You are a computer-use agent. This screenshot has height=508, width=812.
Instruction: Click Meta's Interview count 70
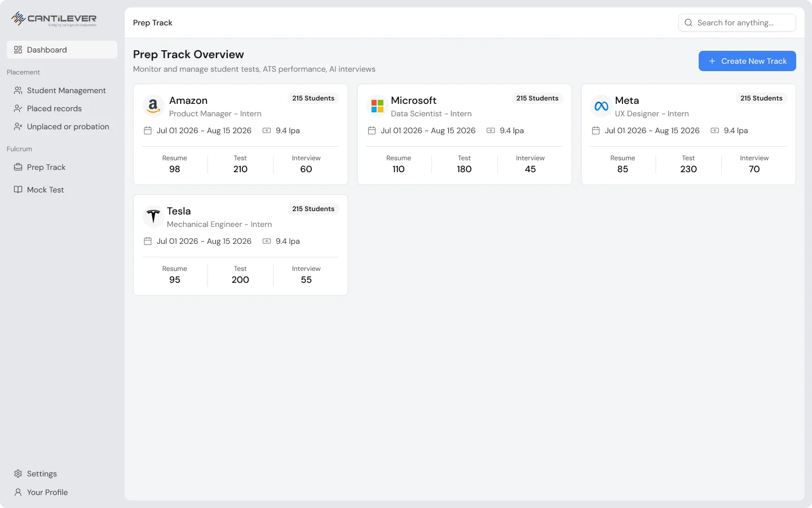pyautogui.click(x=754, y=169)
